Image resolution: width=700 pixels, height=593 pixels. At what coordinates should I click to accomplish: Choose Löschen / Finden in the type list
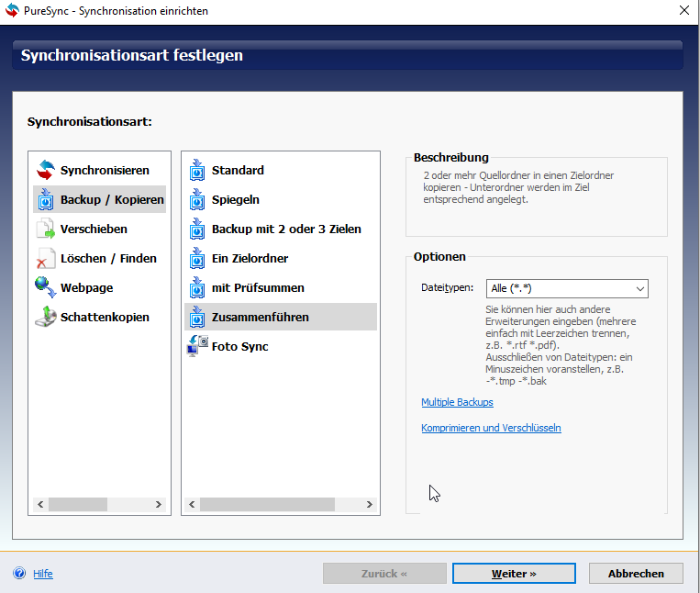100,258
